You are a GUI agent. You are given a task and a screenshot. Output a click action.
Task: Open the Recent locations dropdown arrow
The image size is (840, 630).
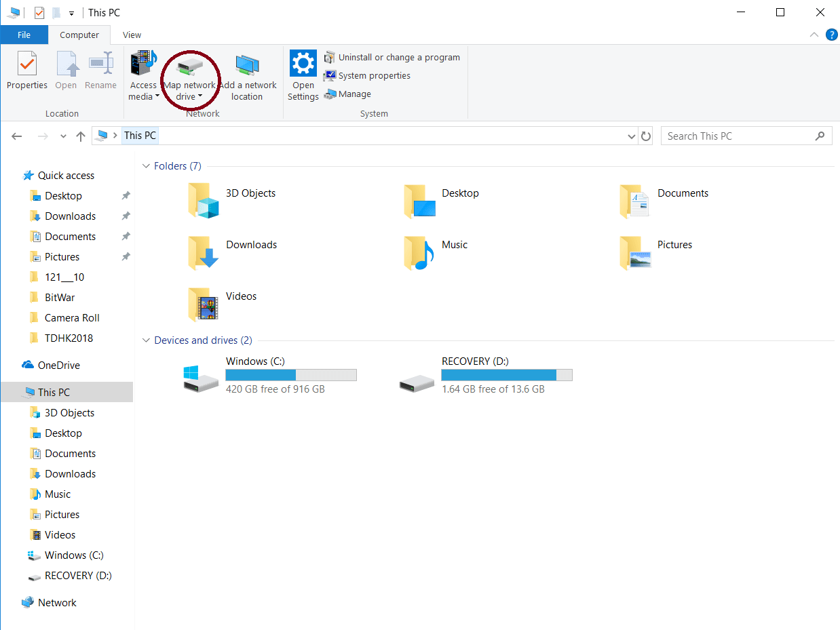pos(63,136)
